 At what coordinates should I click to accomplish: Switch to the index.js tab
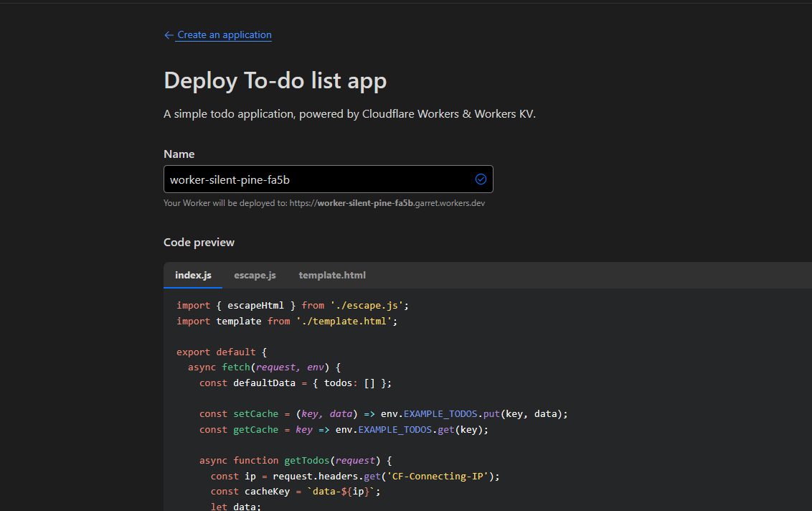tap(193, 276)
